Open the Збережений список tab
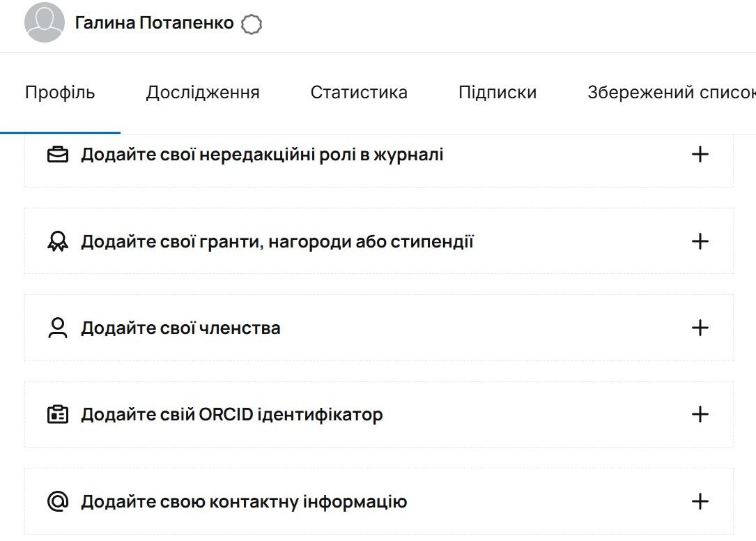 pos(670,93)
